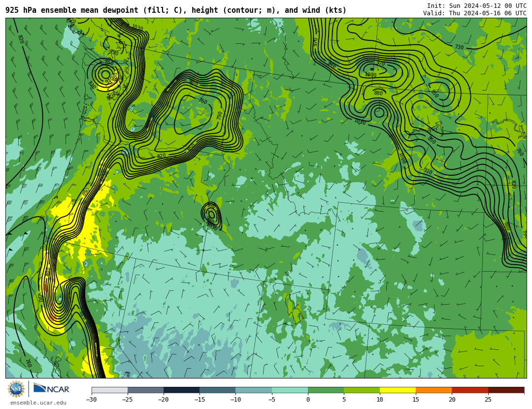The width and height of the screenshot is (532, 409).
Task: Click the 'Valid: Thu 2024-05-16 06 UTC' text
Action: tap(475, 13)
